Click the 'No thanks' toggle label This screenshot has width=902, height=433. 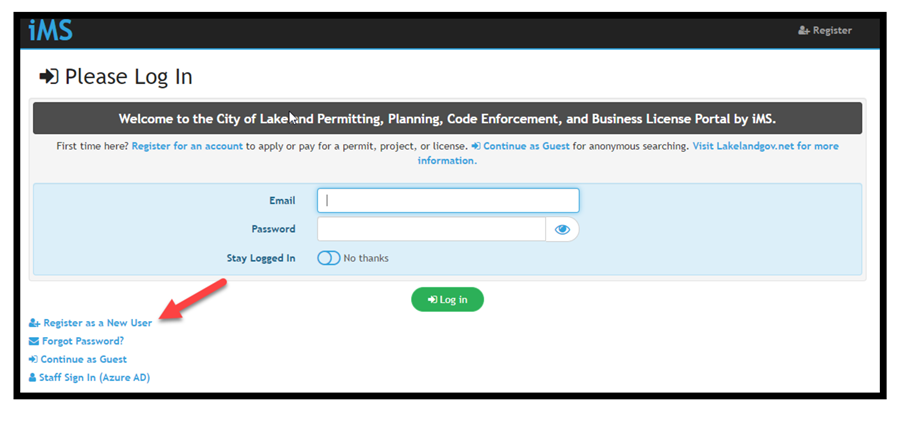point(366,258)
